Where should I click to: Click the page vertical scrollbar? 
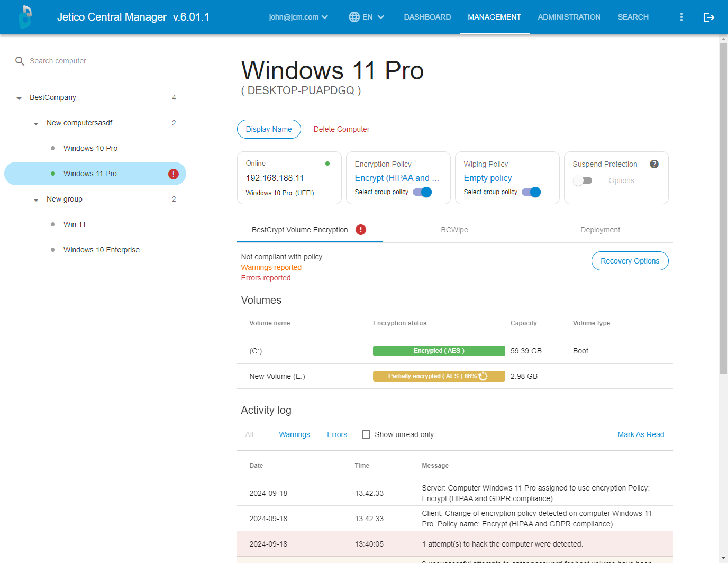pos(723,207)
